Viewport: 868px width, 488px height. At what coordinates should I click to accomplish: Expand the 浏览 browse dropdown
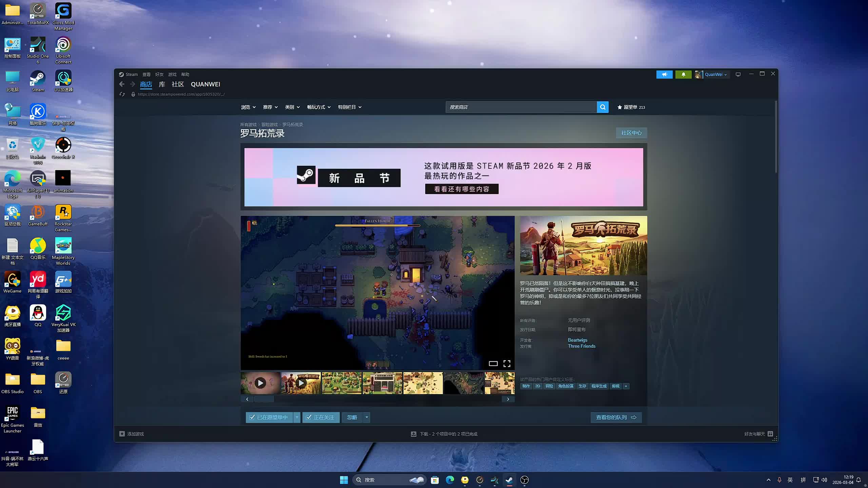point(248,107)
